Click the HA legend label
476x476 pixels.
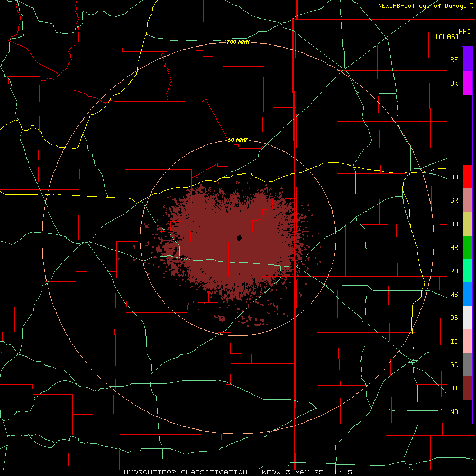tap(454, 177)
